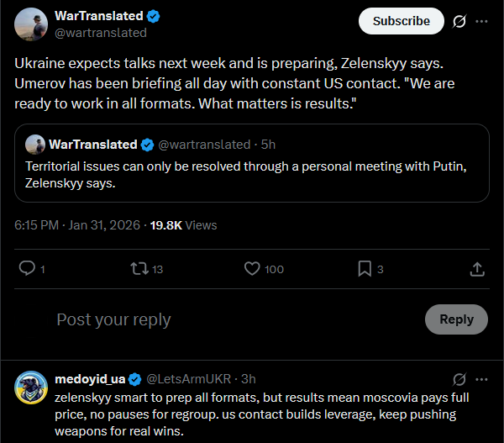Click the 19.8K Views count
Image resolution: width=504 pixels, height=443 pixels.
(x=183, y=225)
